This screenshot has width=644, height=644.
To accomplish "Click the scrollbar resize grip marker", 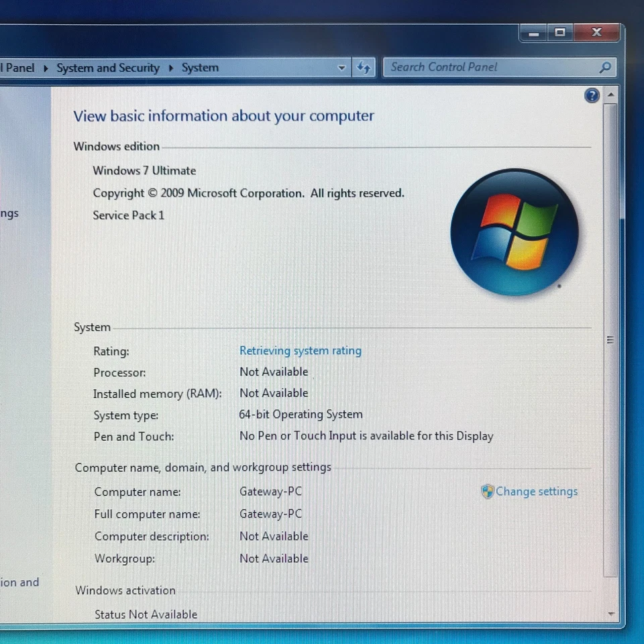I will [x=610, y=340].
